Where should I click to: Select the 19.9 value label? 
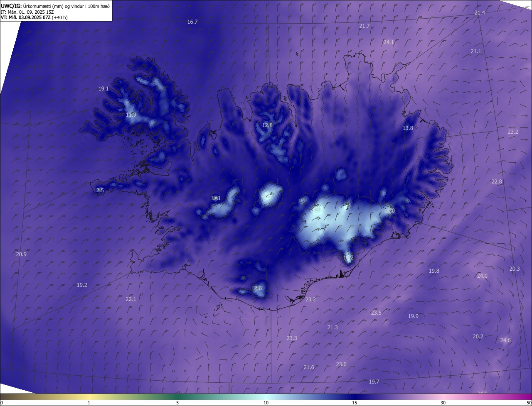413,316
